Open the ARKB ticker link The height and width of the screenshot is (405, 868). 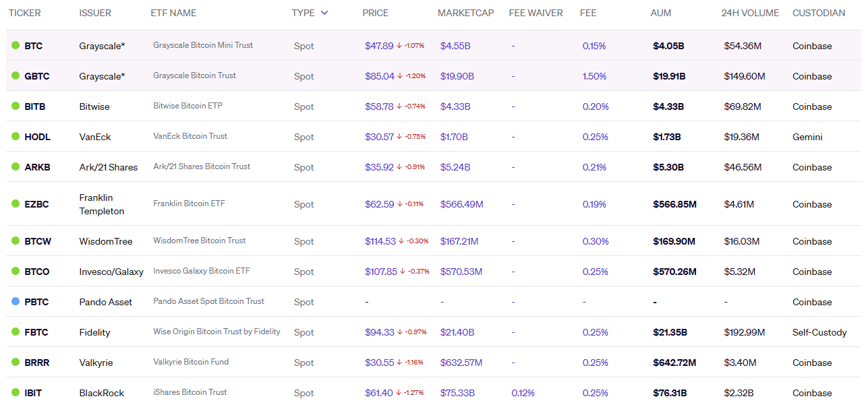[37, 167]
